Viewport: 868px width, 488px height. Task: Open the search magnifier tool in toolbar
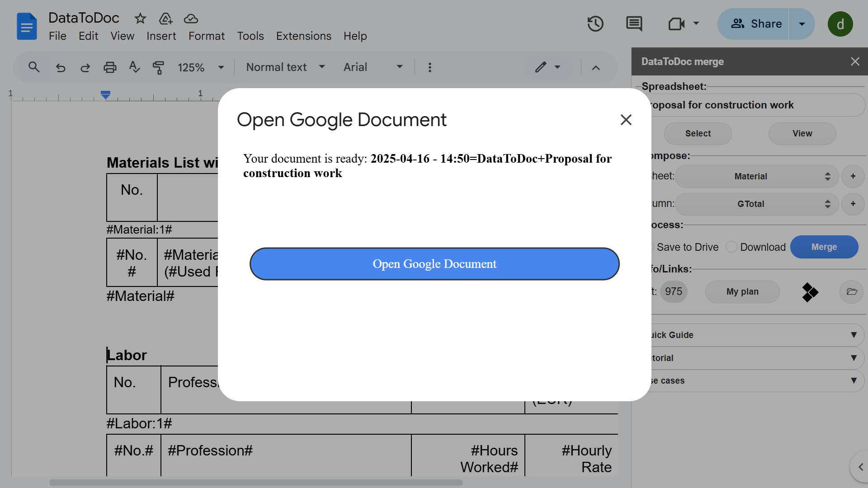pos(34,67)
